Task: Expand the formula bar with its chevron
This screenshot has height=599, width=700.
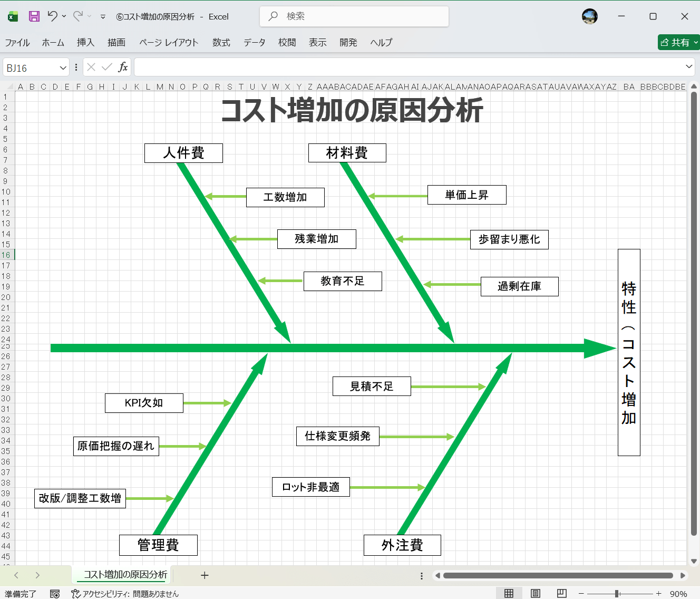Action: 689,67
